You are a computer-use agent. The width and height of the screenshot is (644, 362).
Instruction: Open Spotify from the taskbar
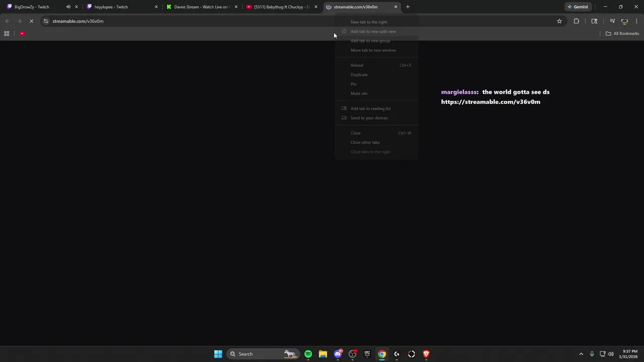point(308,354)
